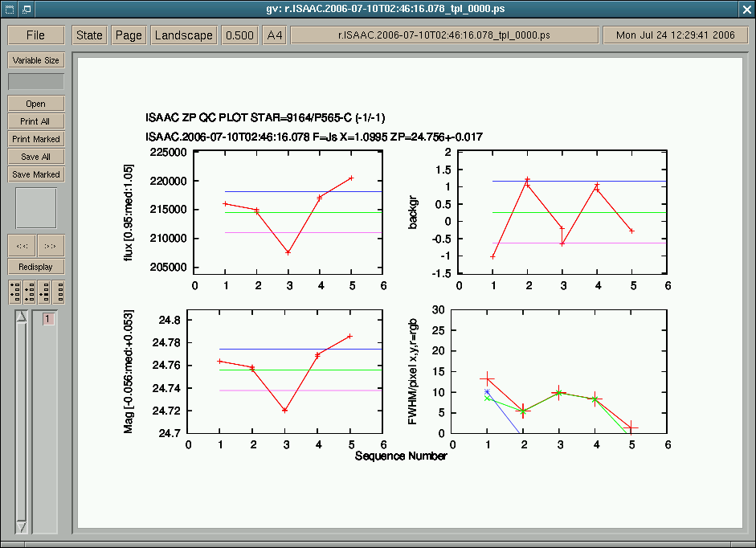Screen dimensions: 756x548
Task: Click the second page-marking icon button
Action: click(x=29, y=292)
